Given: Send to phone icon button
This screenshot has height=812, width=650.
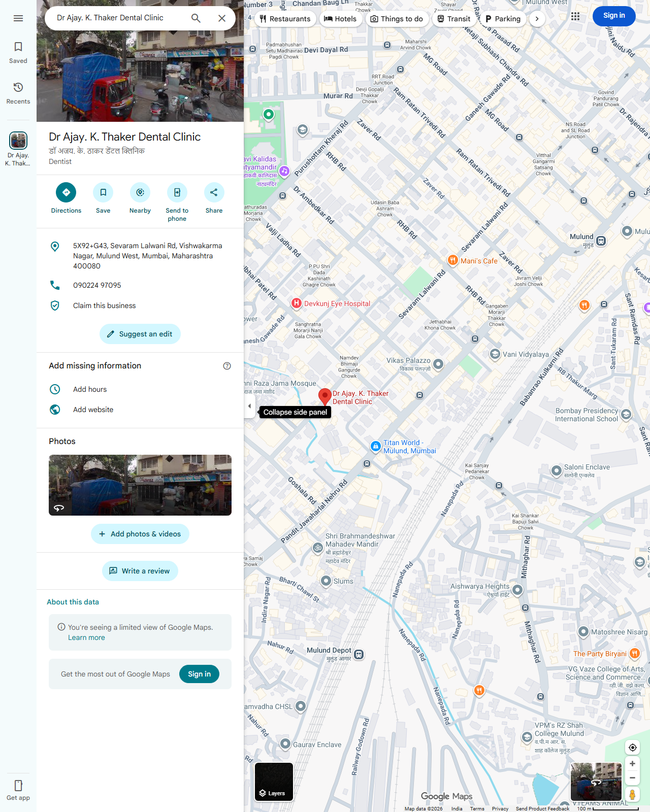Looking at the screenshot, I should coord(177,192).
